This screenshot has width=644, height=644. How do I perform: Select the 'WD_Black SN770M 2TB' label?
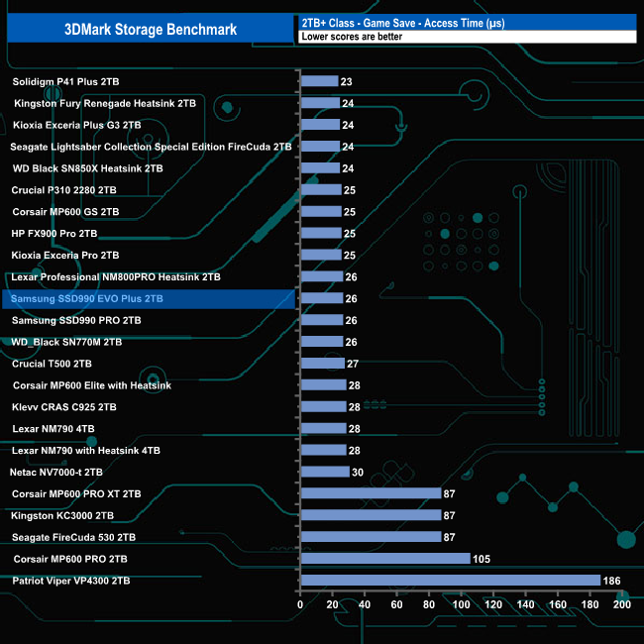(66, 342)
